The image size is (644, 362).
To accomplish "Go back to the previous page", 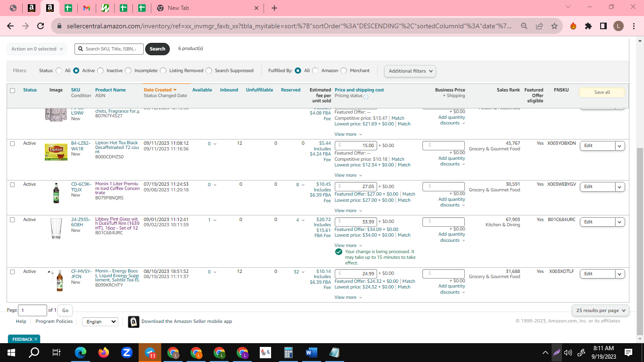I will coord(10,26).
